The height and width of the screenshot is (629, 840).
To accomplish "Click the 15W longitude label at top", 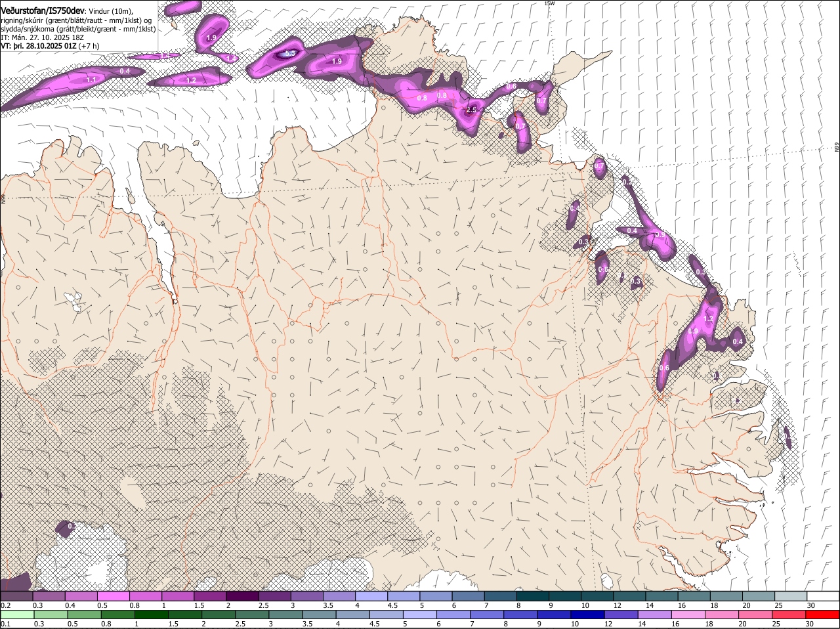I will [549, 3].
